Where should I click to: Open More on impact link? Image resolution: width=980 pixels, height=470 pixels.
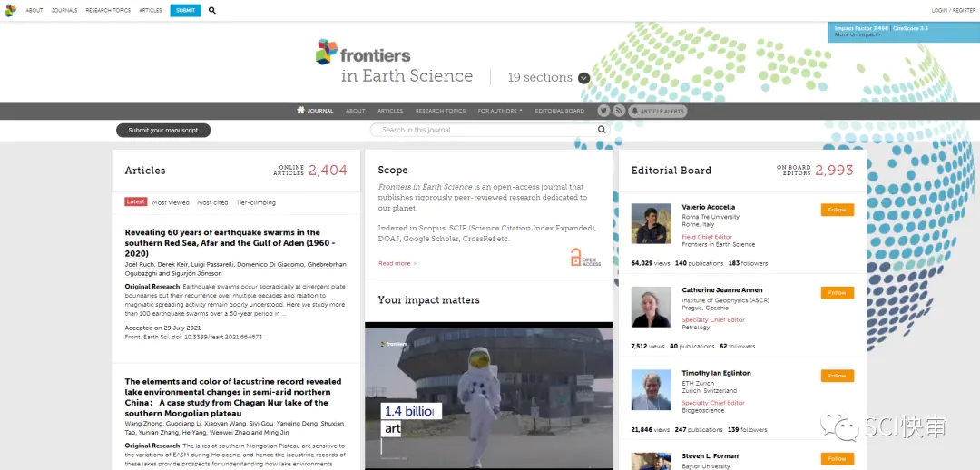point(857,35)
